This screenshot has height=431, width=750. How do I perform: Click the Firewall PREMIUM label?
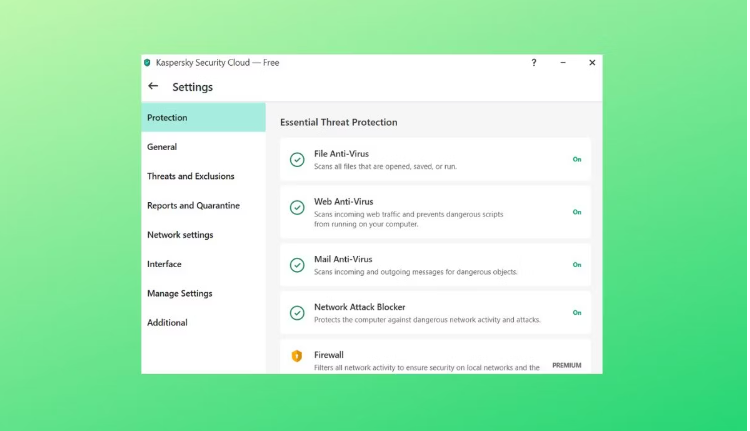[567, 366]
